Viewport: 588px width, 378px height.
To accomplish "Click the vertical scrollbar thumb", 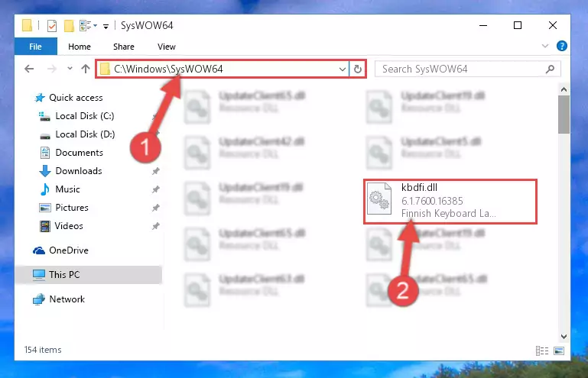I will 564,115.
